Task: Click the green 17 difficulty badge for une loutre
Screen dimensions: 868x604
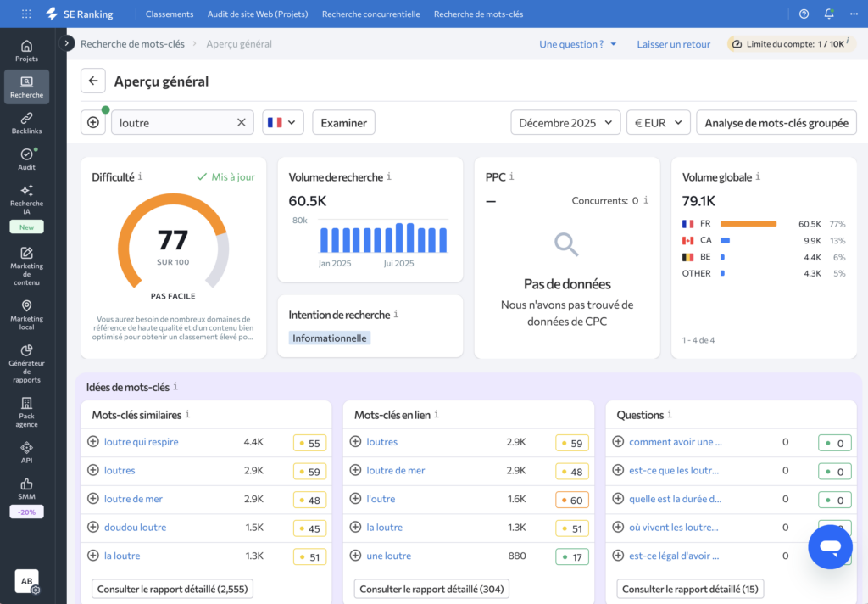Action: 572,556
